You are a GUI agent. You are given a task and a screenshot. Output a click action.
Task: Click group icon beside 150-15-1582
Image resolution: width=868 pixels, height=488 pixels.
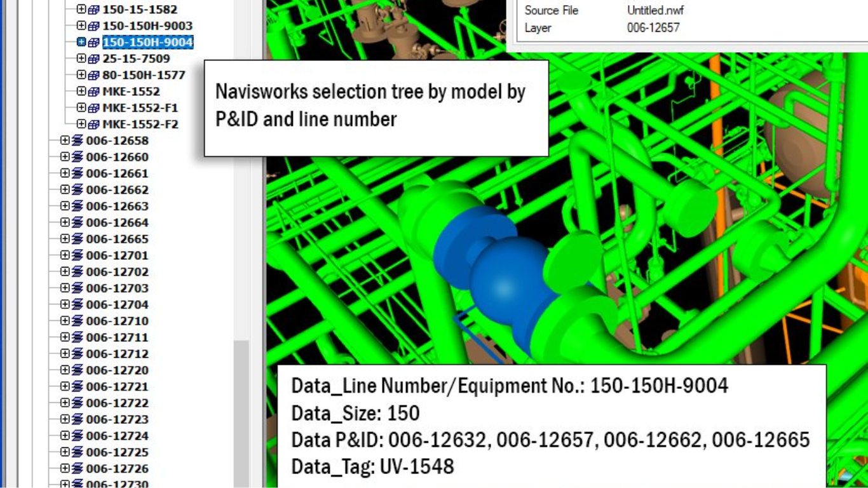pyautogui.click(x=93, y=10)
